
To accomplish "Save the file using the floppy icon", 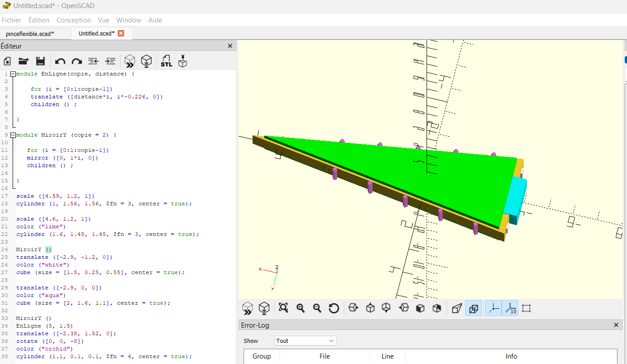I will [40, 61].
